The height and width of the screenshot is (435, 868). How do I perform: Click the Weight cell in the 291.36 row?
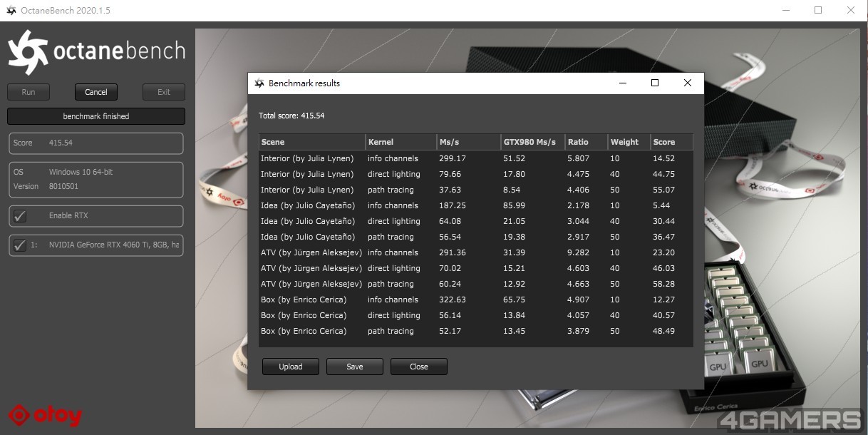point(615,252)
